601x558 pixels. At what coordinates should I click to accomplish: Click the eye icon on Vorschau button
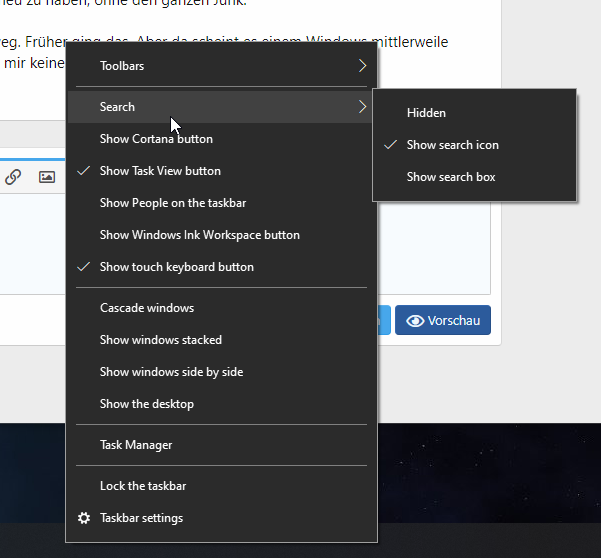point(415,321)
